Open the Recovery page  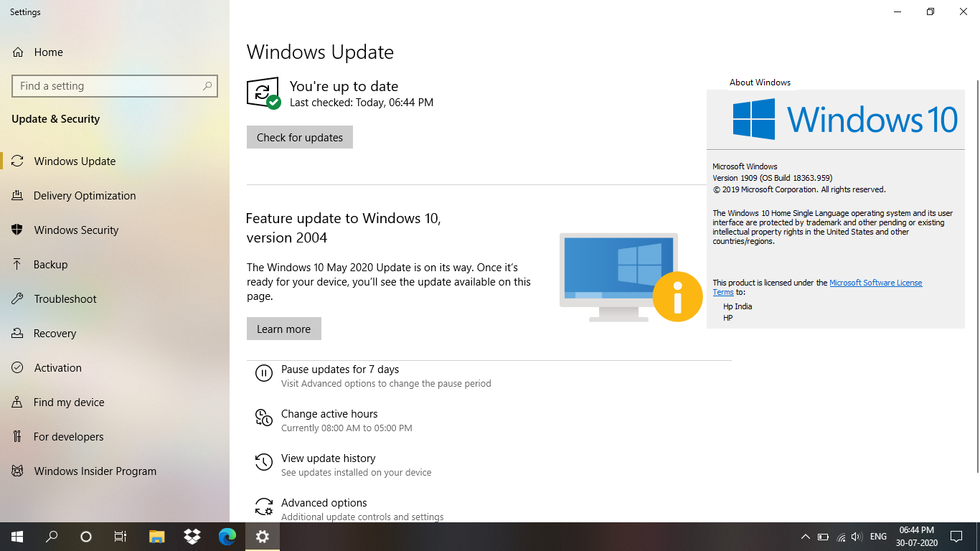[x=115, y=334]
